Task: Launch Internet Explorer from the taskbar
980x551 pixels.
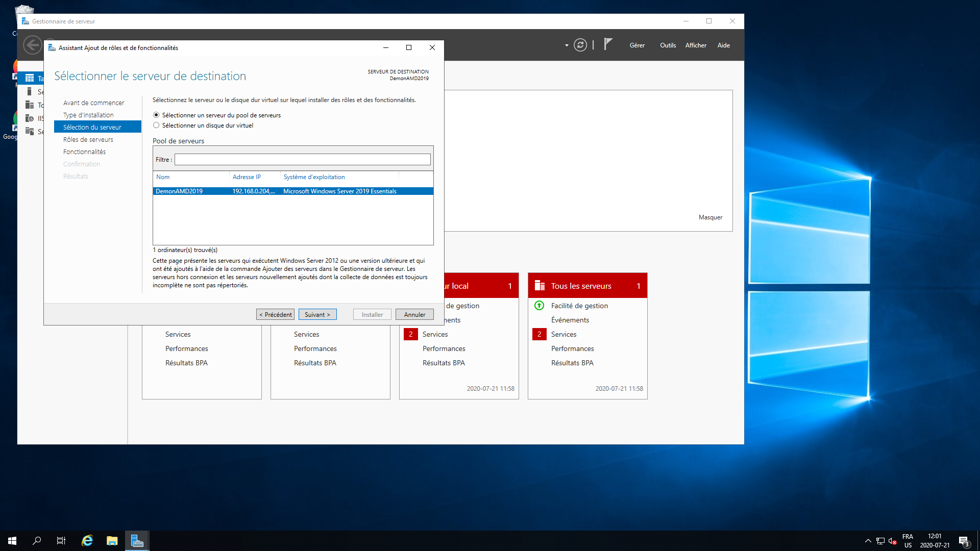Action: tap(87, 540)
